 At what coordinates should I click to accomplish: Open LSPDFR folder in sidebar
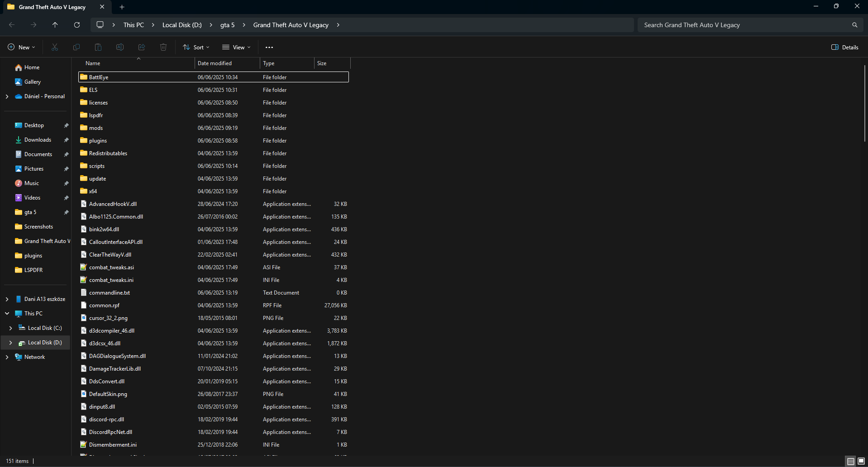(x=33, y=270)
